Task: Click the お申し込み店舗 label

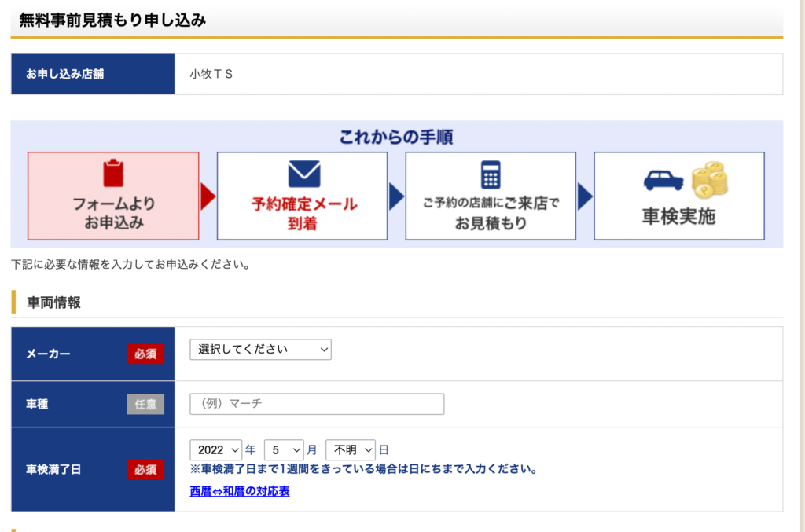Action: (65, 74)
